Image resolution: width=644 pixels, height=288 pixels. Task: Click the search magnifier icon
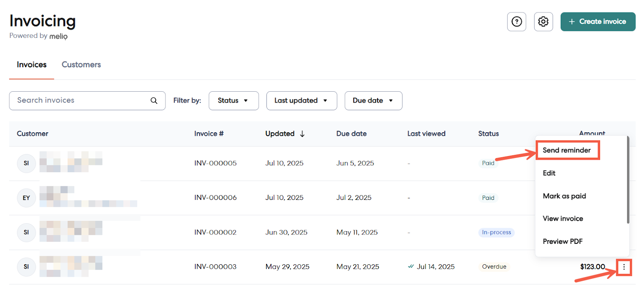pyautogui.click(x=154, y=101)
